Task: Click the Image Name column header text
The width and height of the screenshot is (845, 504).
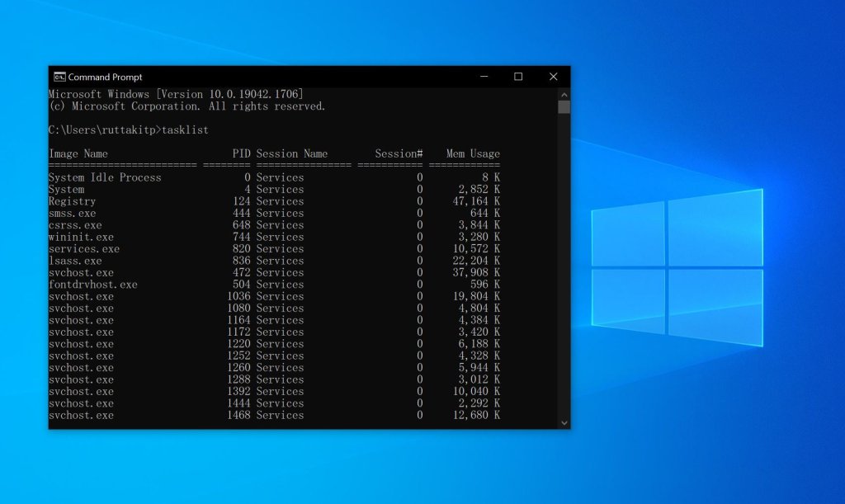Action: 78,153
